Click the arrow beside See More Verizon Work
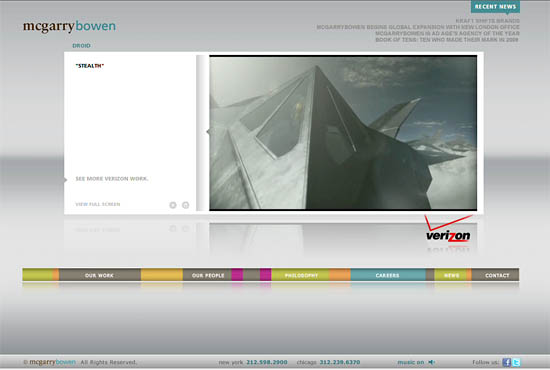 click(65, 180)
